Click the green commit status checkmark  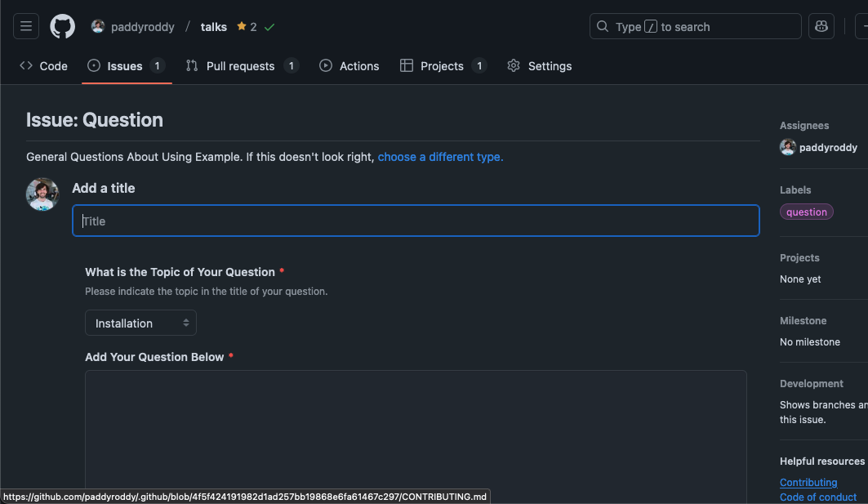(x=269, y=27)
